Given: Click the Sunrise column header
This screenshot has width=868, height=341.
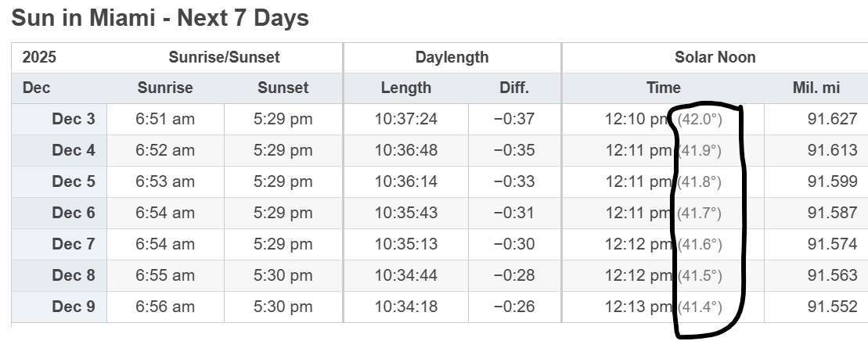Looking at the screenshot, I should click(x=165, y=88).
